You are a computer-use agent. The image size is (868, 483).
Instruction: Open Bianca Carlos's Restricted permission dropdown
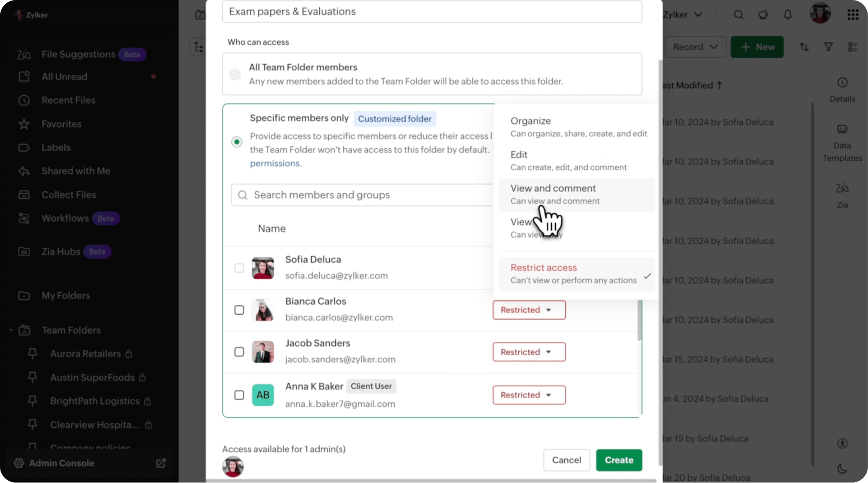click(528, 310)
